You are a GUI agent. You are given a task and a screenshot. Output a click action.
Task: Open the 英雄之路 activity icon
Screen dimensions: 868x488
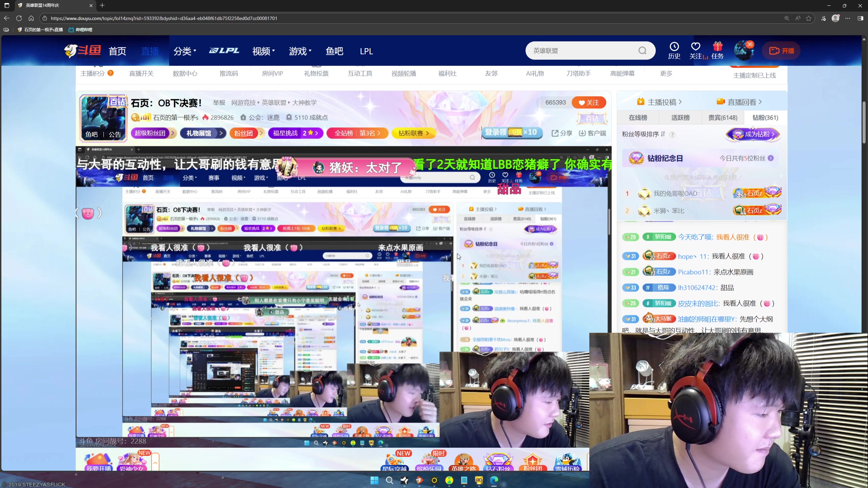(463, 462)
